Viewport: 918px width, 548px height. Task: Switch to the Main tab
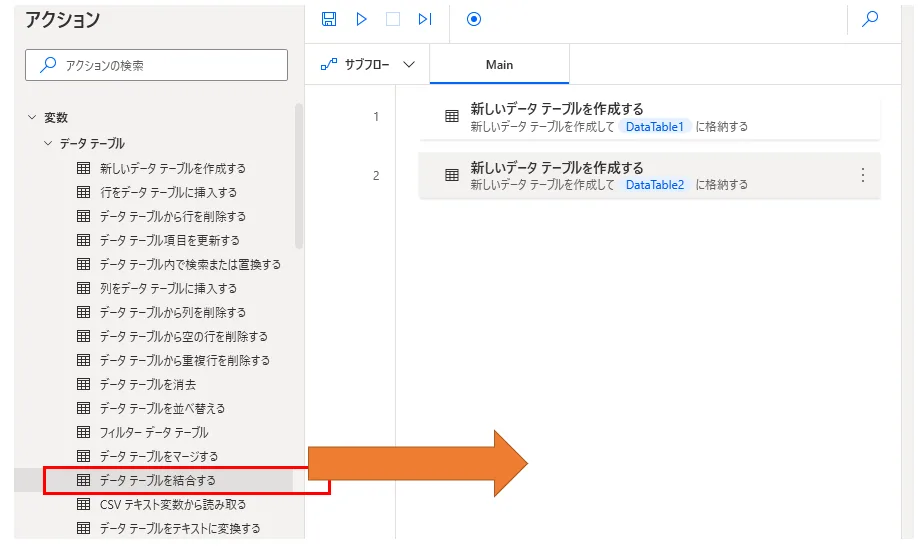click(x=499, y=64)
